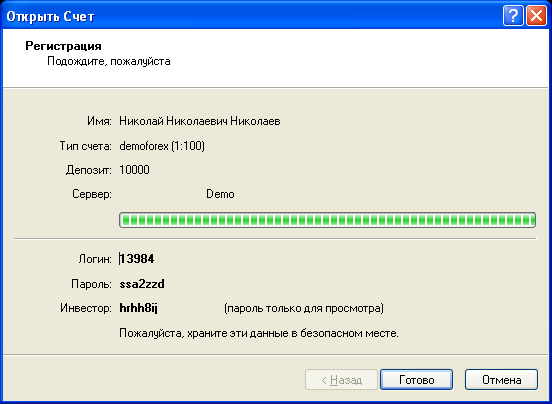This screenshot has height=404, width=552.
Task: Click the green registration progress bar
Action: coord(327,220)
